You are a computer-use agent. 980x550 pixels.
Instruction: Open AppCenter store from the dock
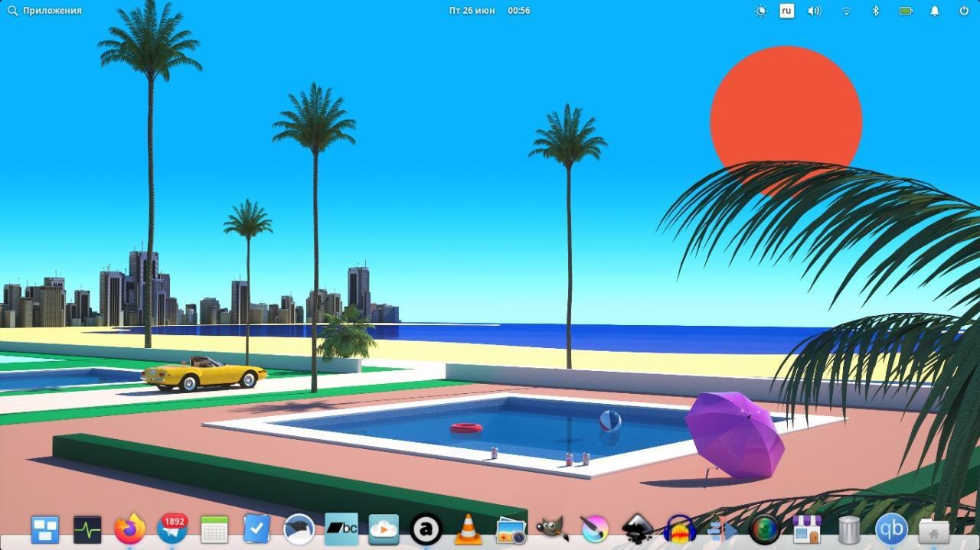click(x=806, y=529)
